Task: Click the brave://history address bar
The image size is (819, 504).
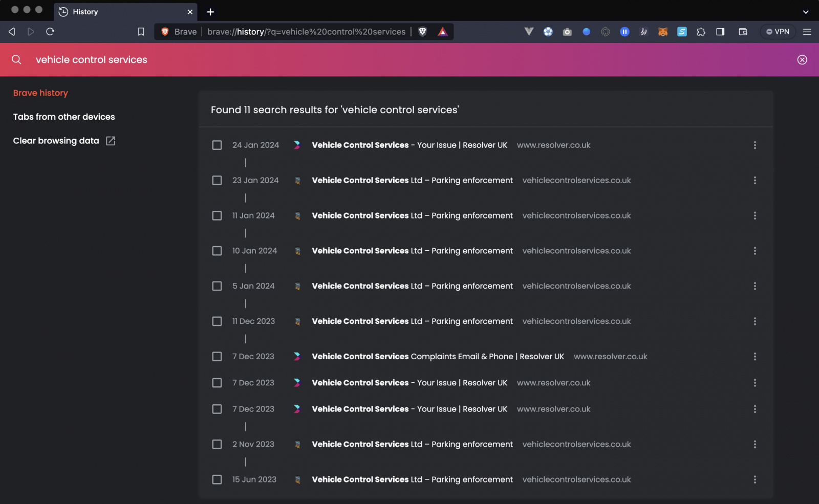Action: pyautogui.click(x=306, y=32)
